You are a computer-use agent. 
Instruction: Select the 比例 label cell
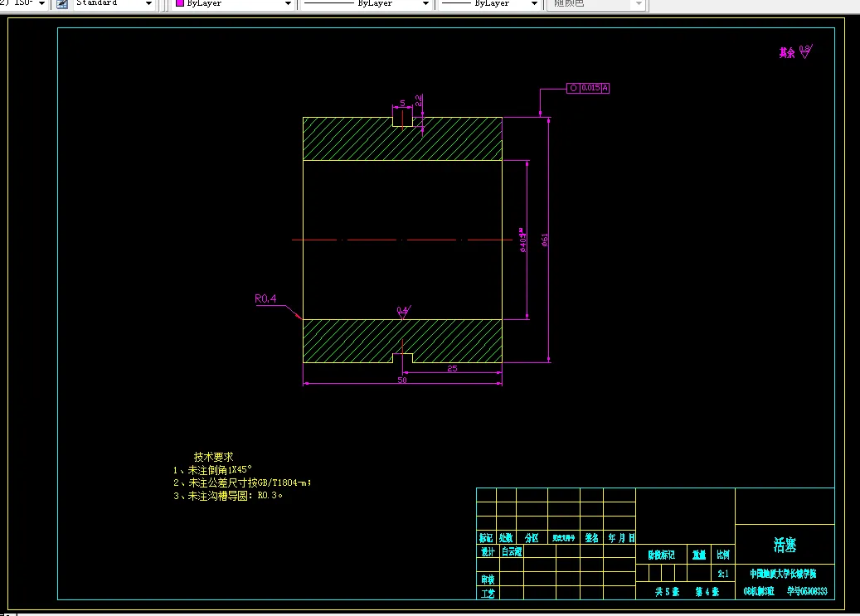tap(723, 555)
